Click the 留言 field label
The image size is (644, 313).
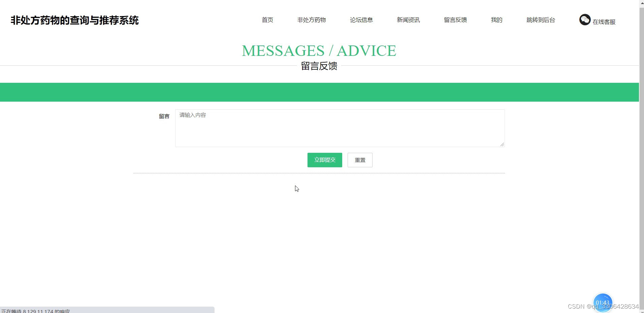click(164, 116)
